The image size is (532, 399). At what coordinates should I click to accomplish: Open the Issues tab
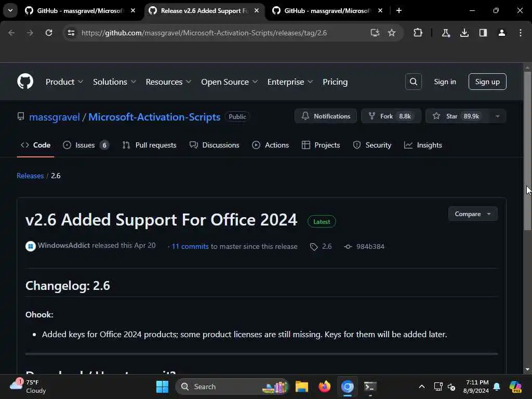86,145
